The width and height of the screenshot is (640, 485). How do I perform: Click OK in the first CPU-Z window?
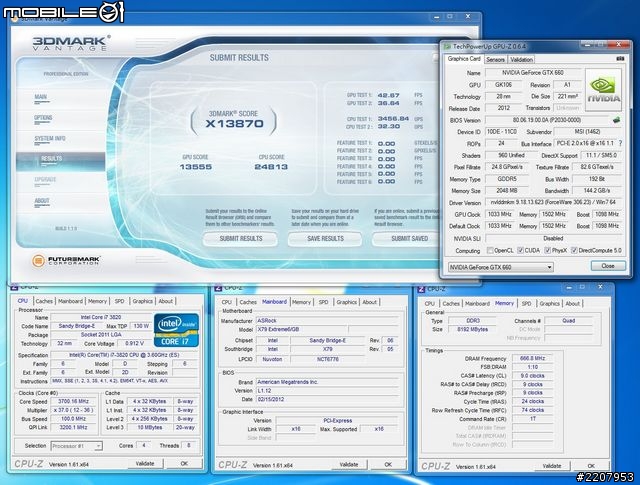tap(184, 464)
